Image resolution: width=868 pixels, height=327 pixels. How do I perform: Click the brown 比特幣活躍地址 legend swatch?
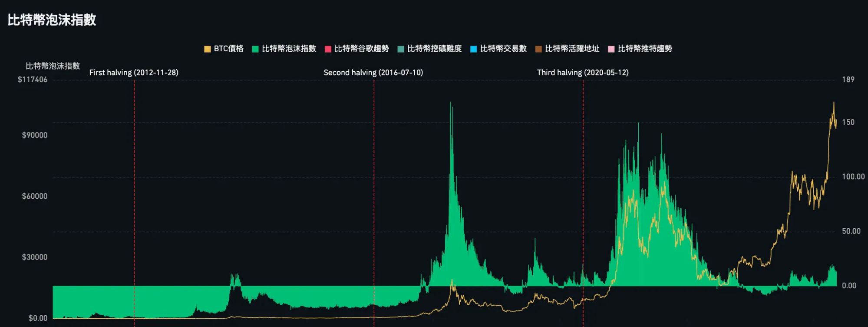tap(538, 49)
